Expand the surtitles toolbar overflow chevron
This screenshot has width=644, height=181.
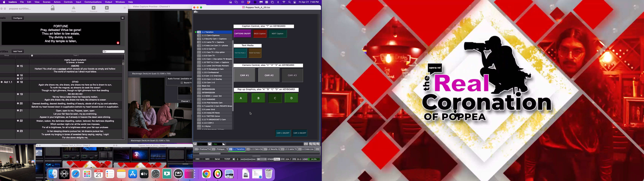click(x=125, y=8)
